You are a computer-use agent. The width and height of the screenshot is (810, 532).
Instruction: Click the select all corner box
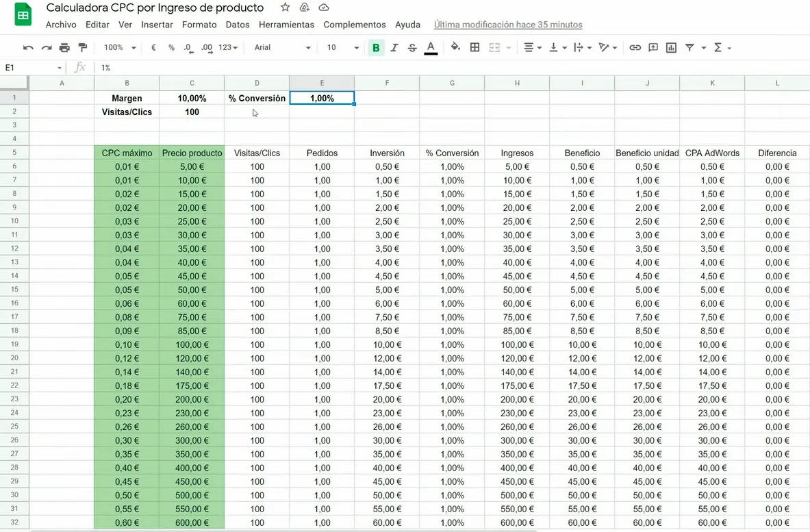coord(14,83)
